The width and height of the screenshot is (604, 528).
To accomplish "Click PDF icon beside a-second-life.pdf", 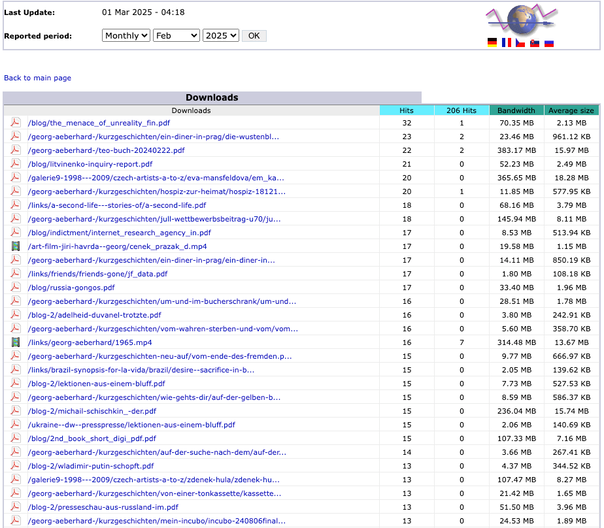I will 15,205.
